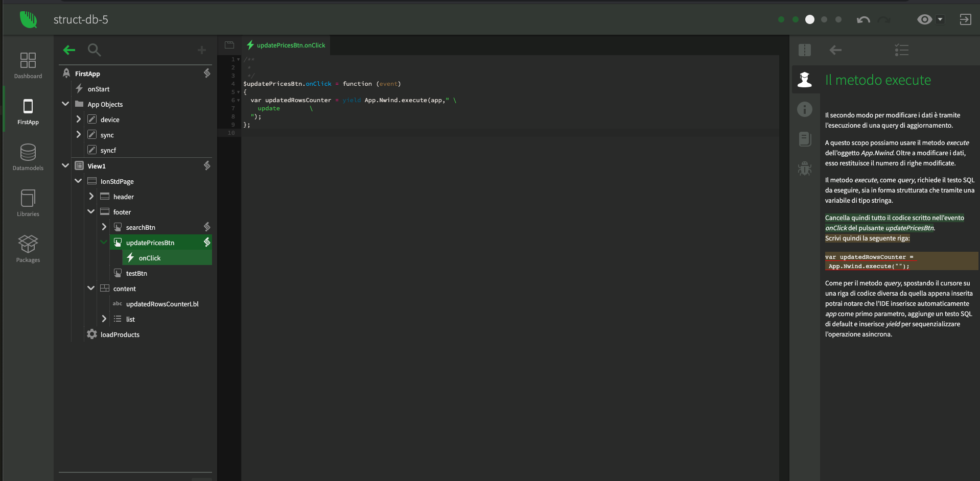Click the code icon on View1 row

pos(207,165)
